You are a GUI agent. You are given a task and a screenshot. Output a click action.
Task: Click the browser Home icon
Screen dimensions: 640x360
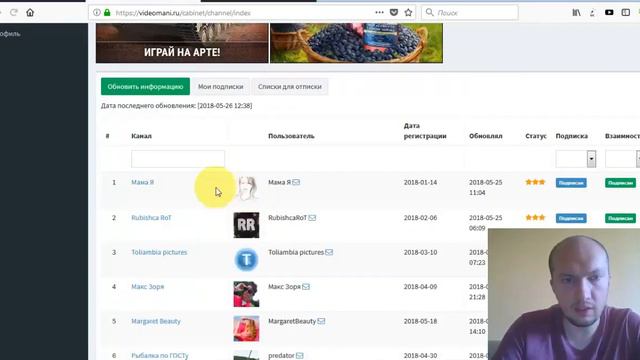coord(30,13)
